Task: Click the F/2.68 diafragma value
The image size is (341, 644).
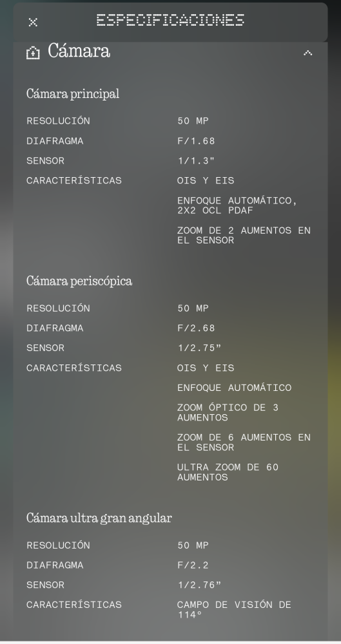Action: [196, 328]
